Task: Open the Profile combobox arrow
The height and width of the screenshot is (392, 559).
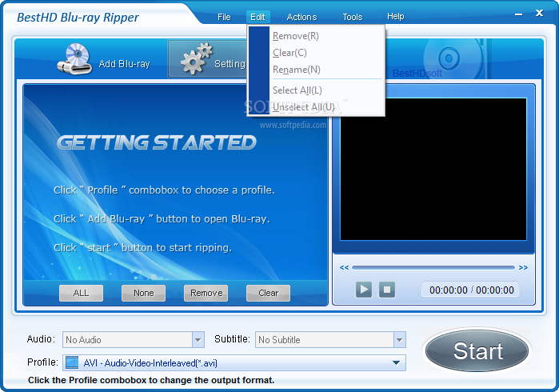Action: coord(396,362)
